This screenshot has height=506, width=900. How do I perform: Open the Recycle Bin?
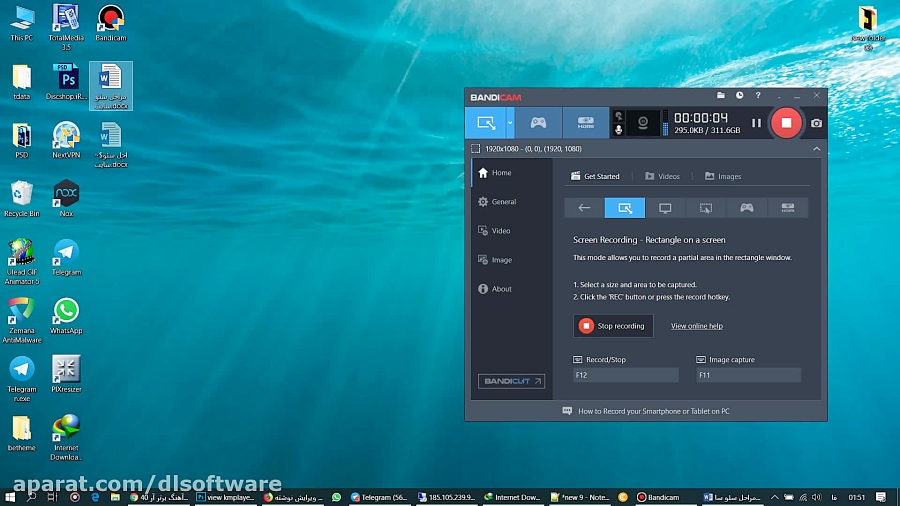tap(22, 200)
